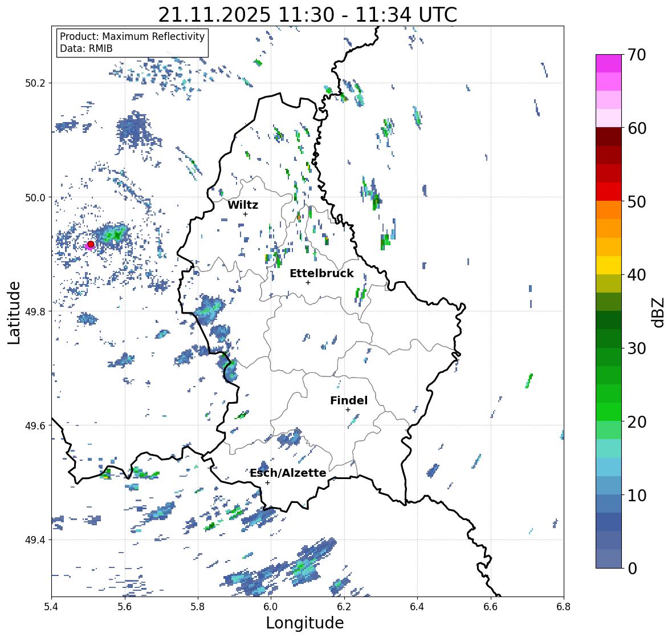Viewport: 672px width, 637px height.
Task: Click the 0 value on colorbar
Action: click(632, 569)
